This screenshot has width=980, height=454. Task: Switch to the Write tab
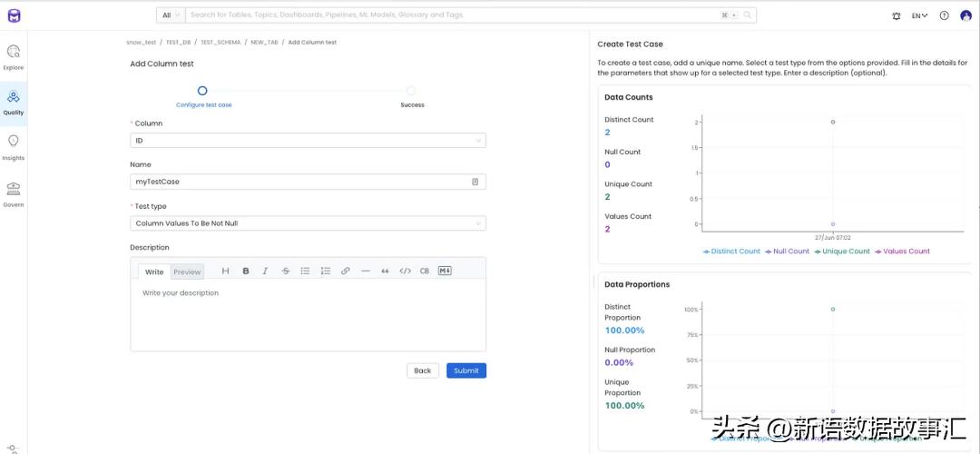point(154,271)
